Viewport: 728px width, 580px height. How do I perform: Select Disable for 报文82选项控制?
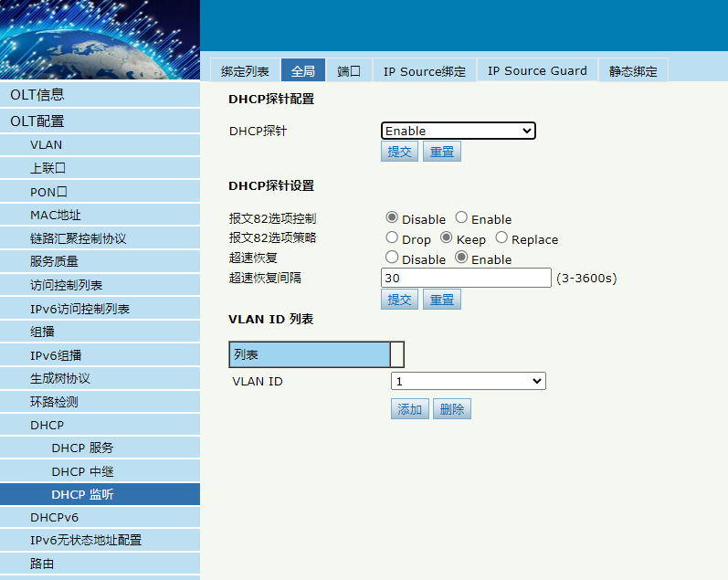point(392,217)
